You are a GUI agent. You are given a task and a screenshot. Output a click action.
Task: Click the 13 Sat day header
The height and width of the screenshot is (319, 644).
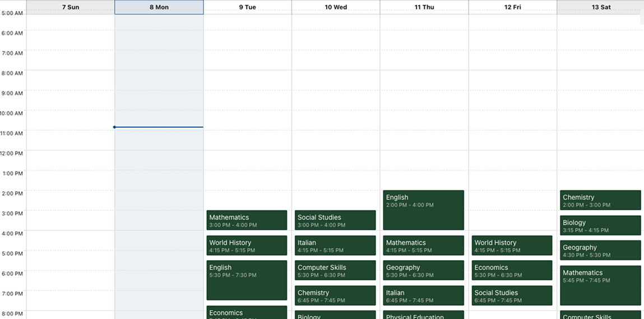click(601, 7)
